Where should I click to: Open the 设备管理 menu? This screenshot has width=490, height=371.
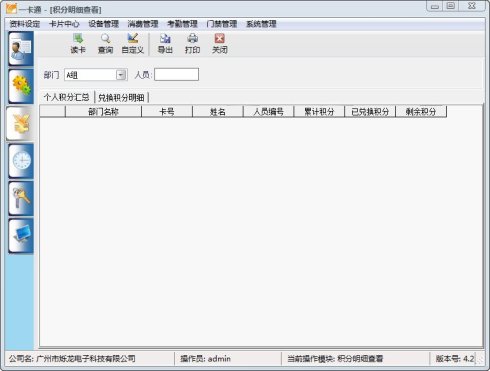pyautogui.click(x=103, y=24)
